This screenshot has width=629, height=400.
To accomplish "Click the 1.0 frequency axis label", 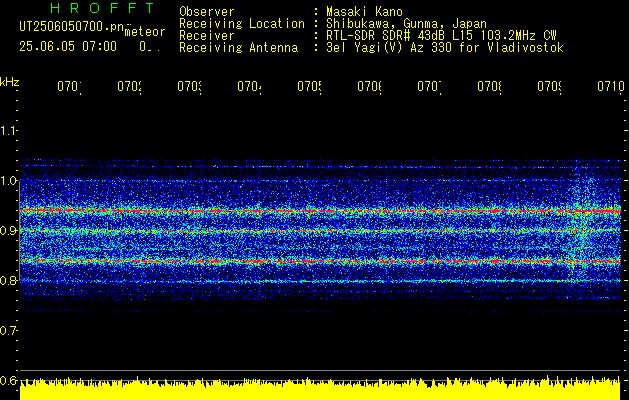I will [8, 181].
